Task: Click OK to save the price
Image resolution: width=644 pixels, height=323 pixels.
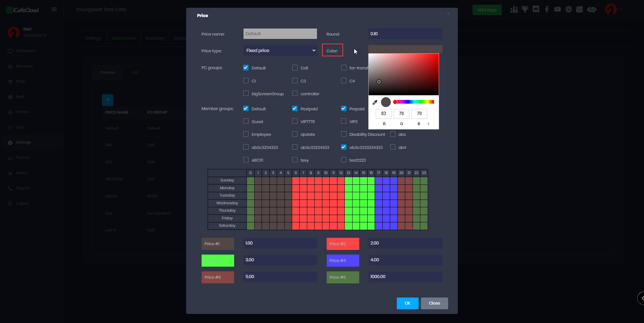Action: 408,303
